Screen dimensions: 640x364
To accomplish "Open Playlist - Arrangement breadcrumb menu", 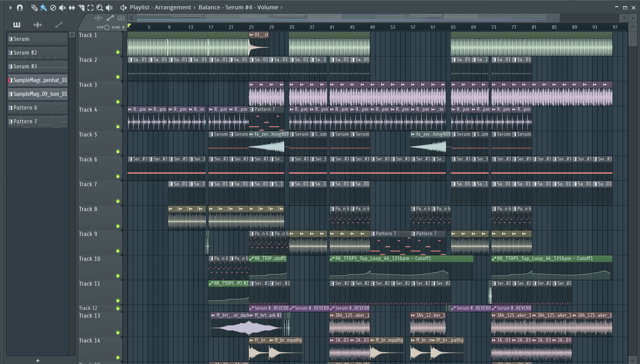I will 160,8.
